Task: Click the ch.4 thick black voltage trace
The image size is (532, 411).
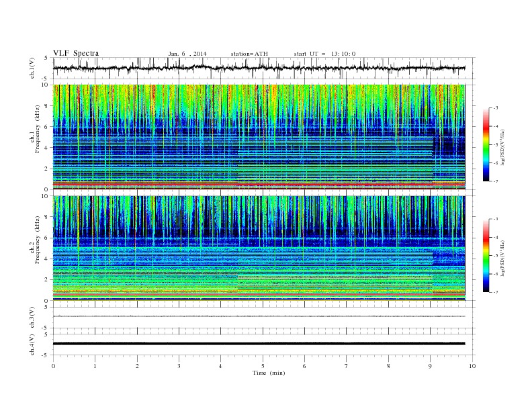Action: pos(259,344)
